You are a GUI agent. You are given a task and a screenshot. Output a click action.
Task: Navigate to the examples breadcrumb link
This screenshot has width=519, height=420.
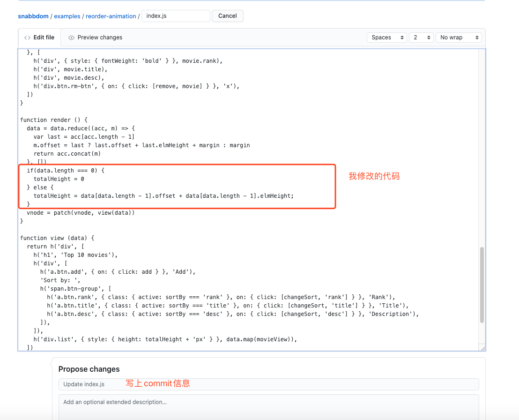tap(67, 16)
